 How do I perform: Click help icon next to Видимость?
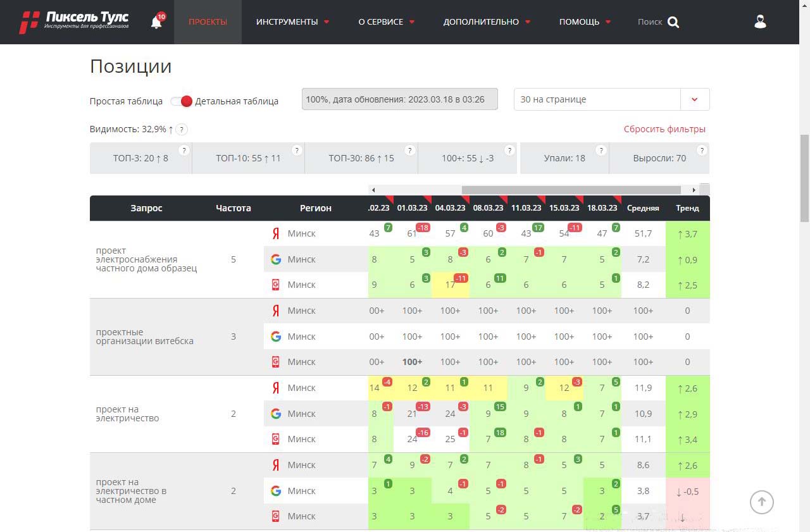[182, 130]
